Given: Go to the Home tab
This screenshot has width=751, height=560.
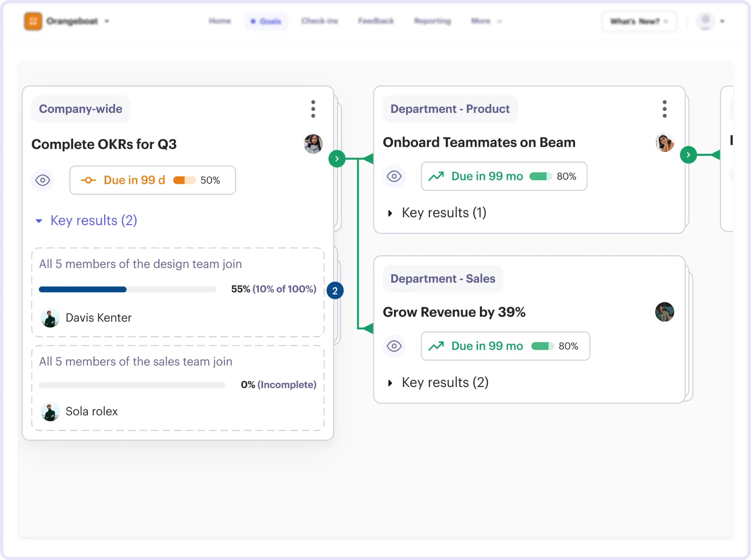Looking at the screenshot, I should click(220, 21).
